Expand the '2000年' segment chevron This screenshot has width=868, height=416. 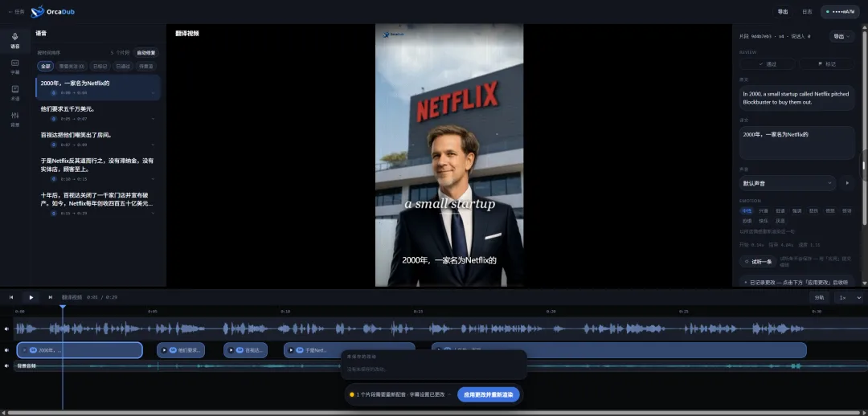(x=154, y=93)
